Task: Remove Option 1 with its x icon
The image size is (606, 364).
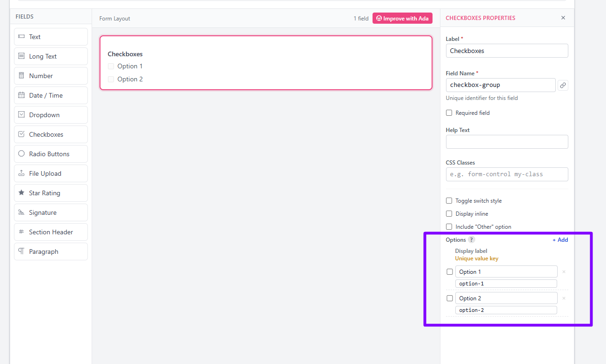Action: (564, 272)
